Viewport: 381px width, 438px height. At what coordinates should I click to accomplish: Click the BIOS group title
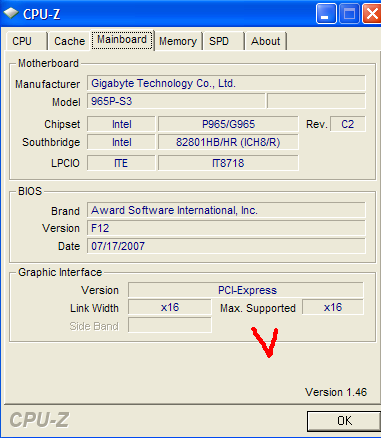[x=30, y=191]
